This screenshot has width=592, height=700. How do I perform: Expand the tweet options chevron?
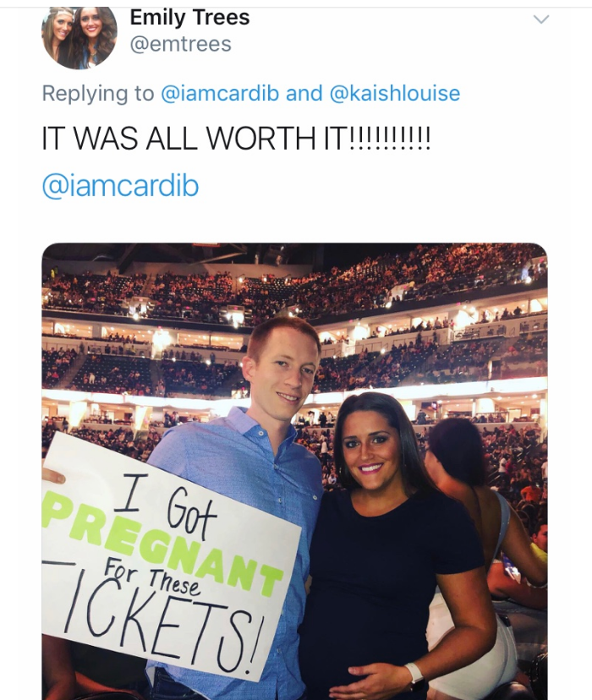pyautogui.click(x=541, y=19)
